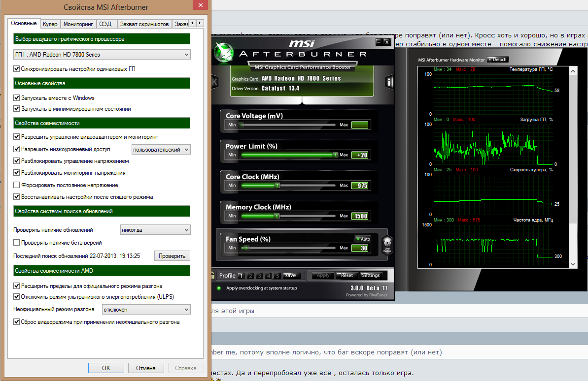Click the Power Limit value field +20
The height and width of the screenshot is (381, 588).
(x=360, y=155)
